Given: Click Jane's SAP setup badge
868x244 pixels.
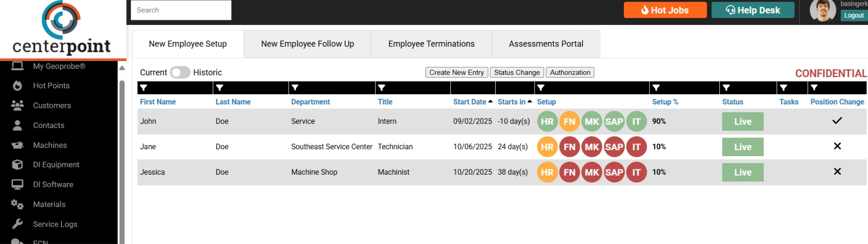Looking at the screenshot, I should point(614,147).
